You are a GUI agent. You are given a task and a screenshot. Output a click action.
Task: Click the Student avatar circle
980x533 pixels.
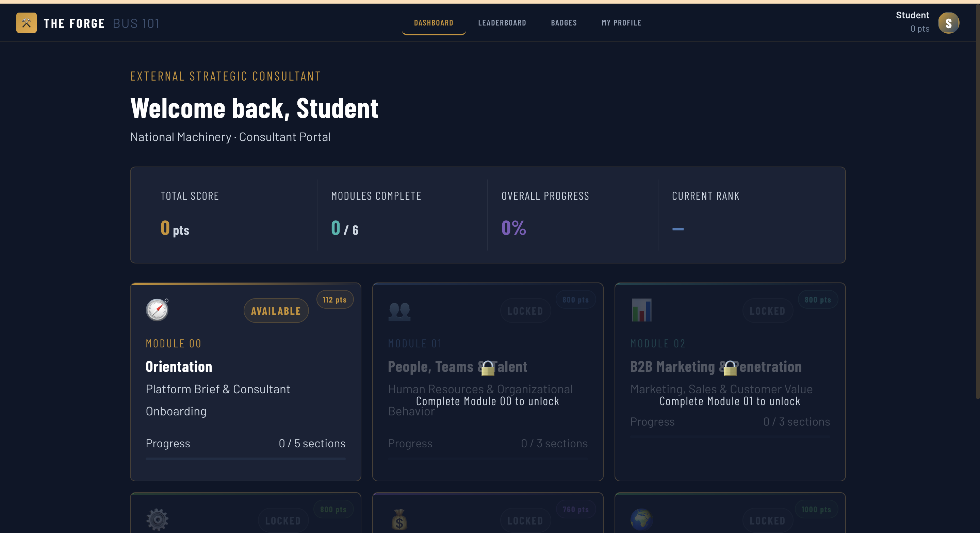click(x=948, y=23)
